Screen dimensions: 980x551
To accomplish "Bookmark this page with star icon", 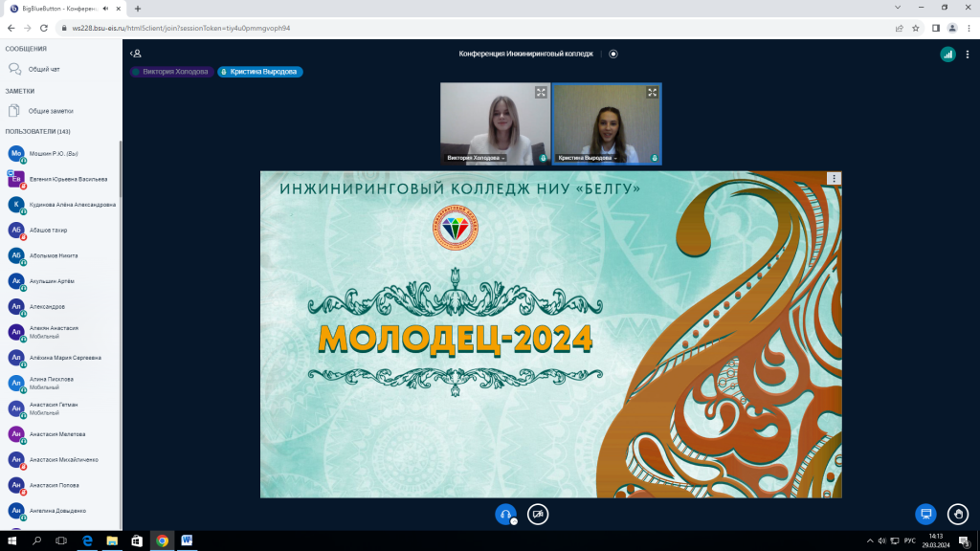I will pyautogui.click(x=916, y=28).
